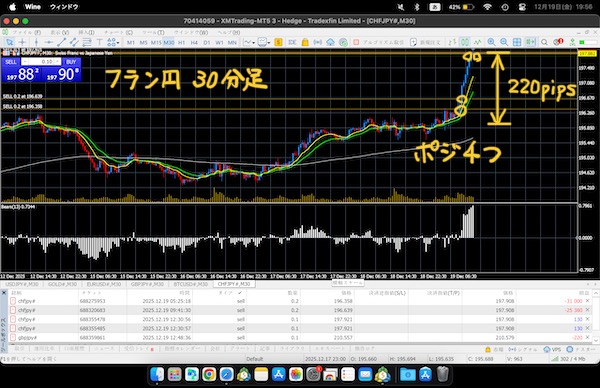Switch to the EURUSD#,M30 chart tab
The height and width of the screenshot is (388, 600).
104,284
